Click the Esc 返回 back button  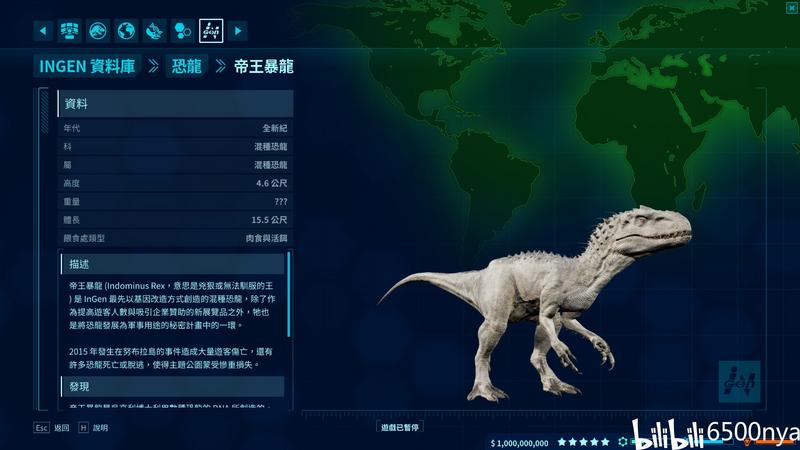click(52, 428)
